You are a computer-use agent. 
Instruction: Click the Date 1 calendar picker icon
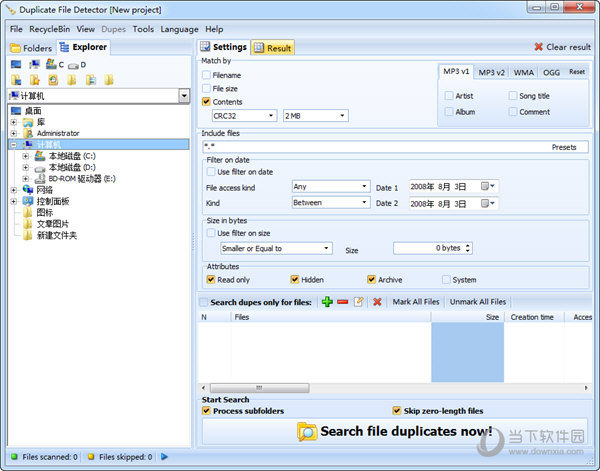(x=488, y=186)
